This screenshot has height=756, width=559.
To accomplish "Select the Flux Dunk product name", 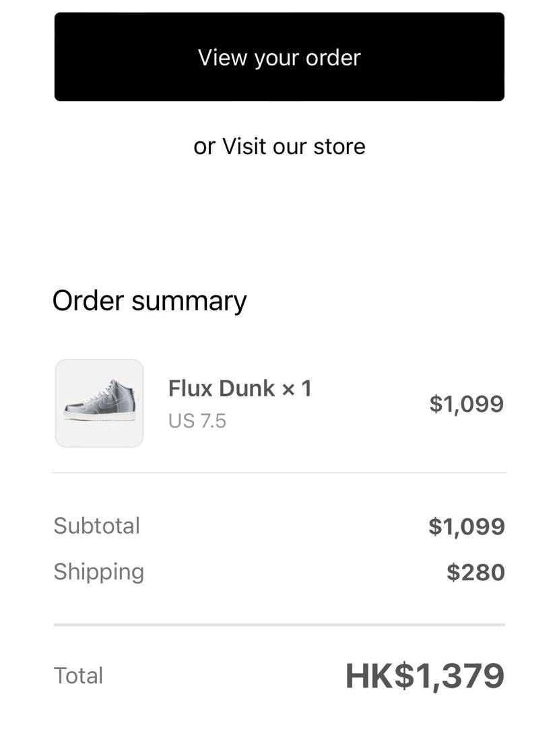I will pyautogui.click(x=222, y=388).
